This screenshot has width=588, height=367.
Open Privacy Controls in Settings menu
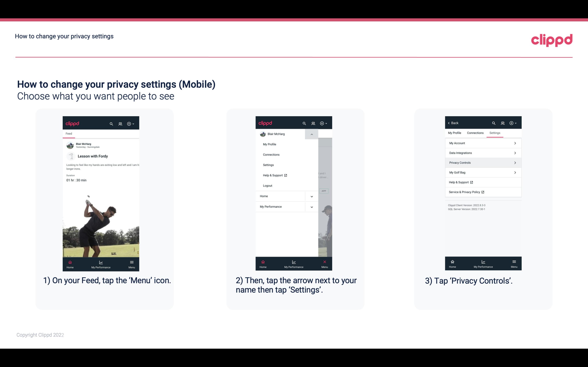tap(483, 162)
